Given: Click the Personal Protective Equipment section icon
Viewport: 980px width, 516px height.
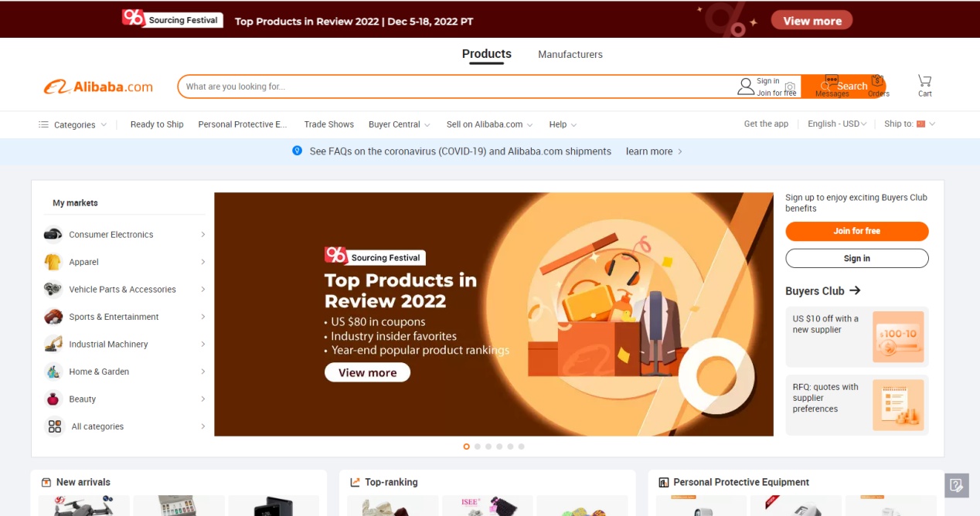Looking at the screenshot, I should click(663, 482).
